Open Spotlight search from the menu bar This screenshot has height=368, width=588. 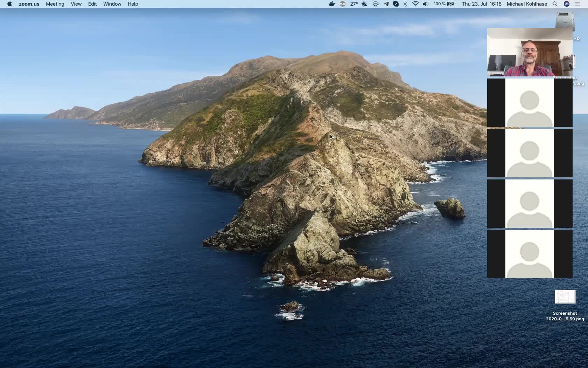(x=555, y=4)
